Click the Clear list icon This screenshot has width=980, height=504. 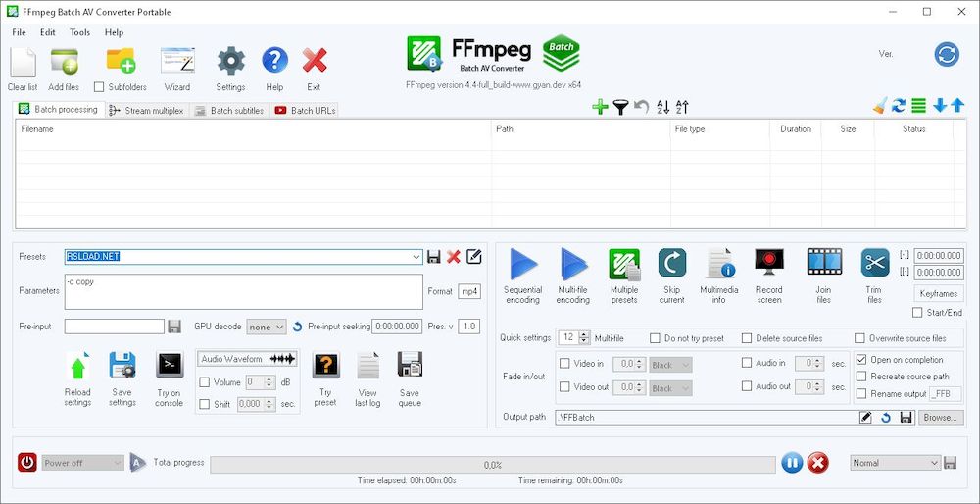click(x=24, y=63)
